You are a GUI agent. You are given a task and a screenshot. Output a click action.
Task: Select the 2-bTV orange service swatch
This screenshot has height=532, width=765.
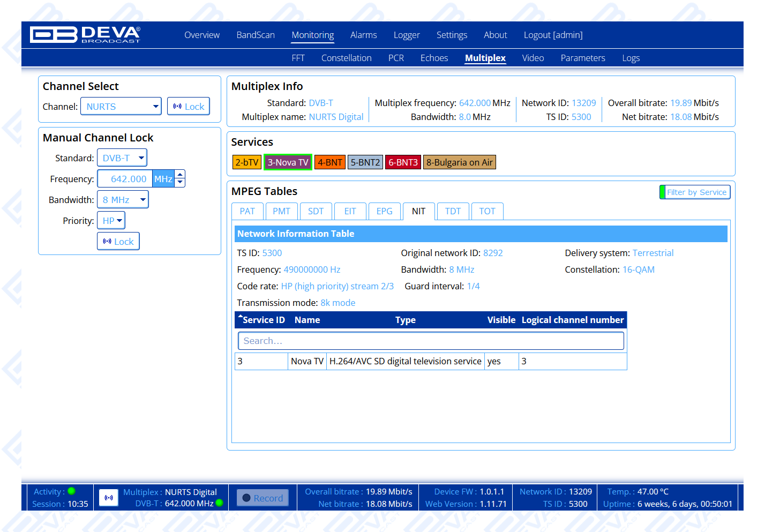click(246, 162)
